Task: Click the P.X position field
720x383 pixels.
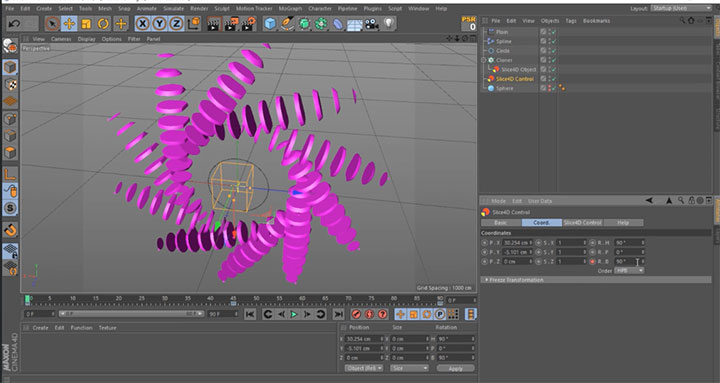Action: pos(518,242)
